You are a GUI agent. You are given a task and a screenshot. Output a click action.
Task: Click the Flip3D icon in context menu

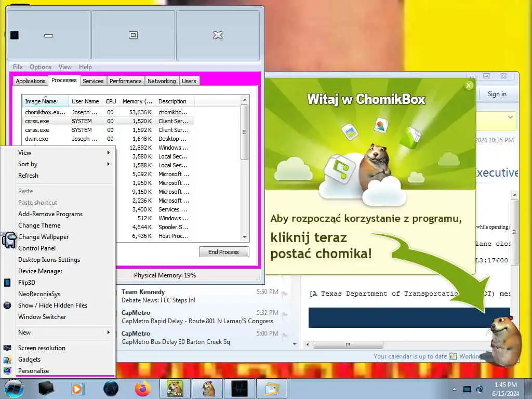pyautogui.click(x=7, y=282)
